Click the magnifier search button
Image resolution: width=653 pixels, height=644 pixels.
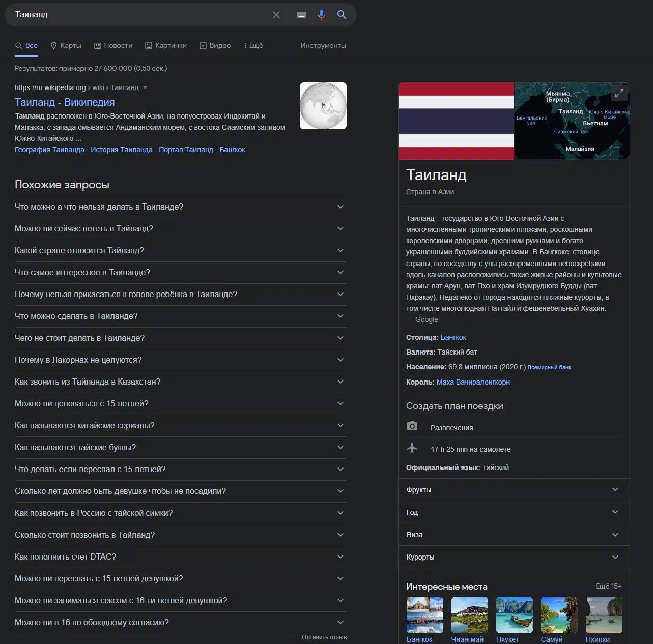[342, 15]
